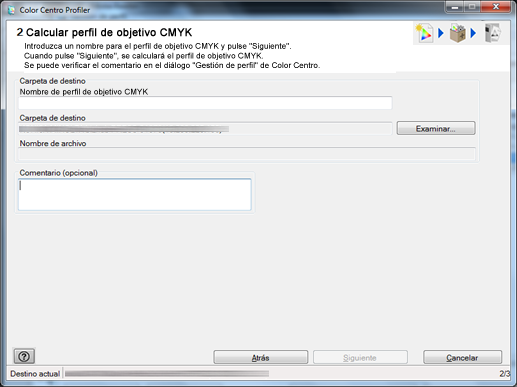Viewport: 517px width, 387px height.
Task: Click the first wizard step color profile icon
Action: pos(425,33)
